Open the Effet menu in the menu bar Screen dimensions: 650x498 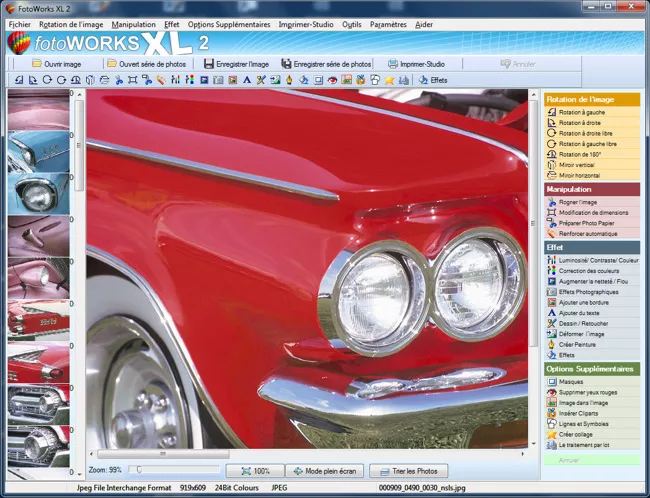[172, 24]
